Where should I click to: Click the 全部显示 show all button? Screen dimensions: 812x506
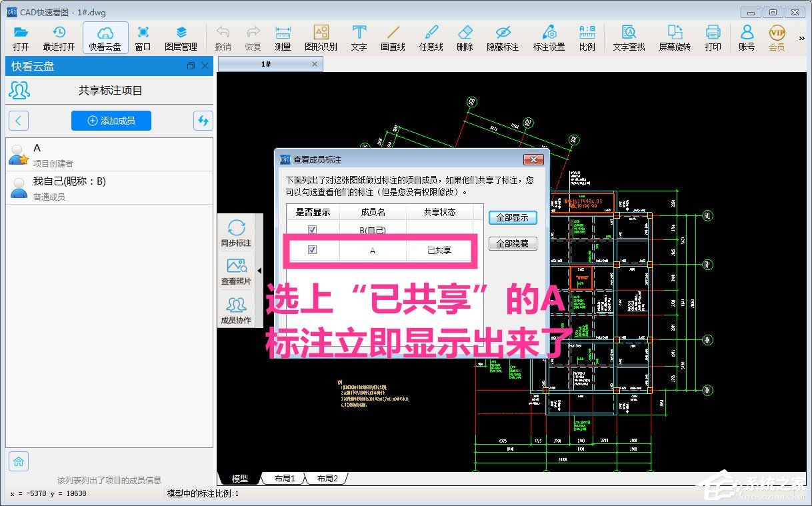[513, 217]
